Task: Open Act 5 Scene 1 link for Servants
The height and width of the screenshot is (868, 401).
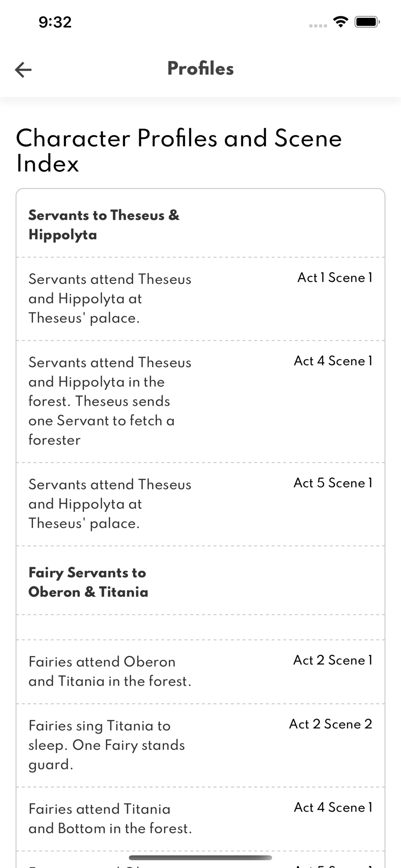Action: (333, 483)
